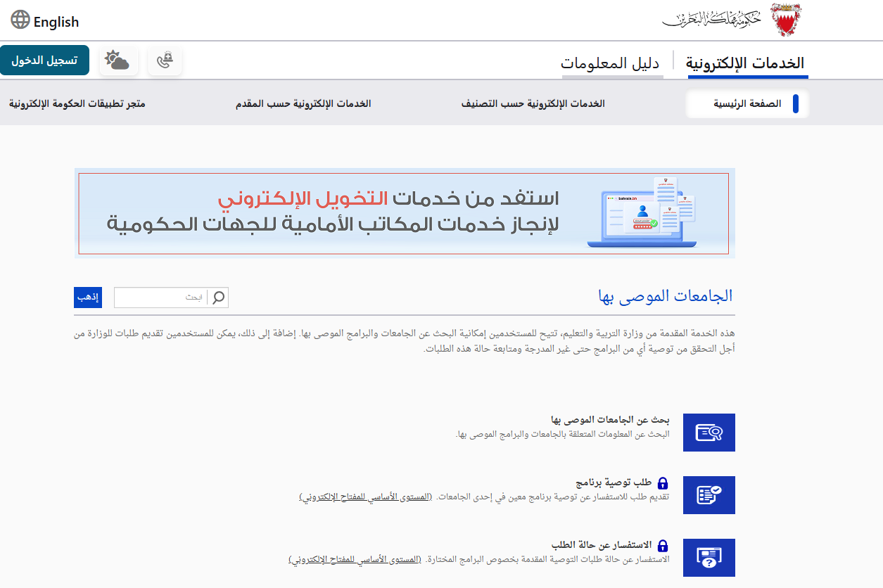Screen dimensions: 883x588
Task: Click the طلب توصية برنامج title link
Action: pos(614,483)
